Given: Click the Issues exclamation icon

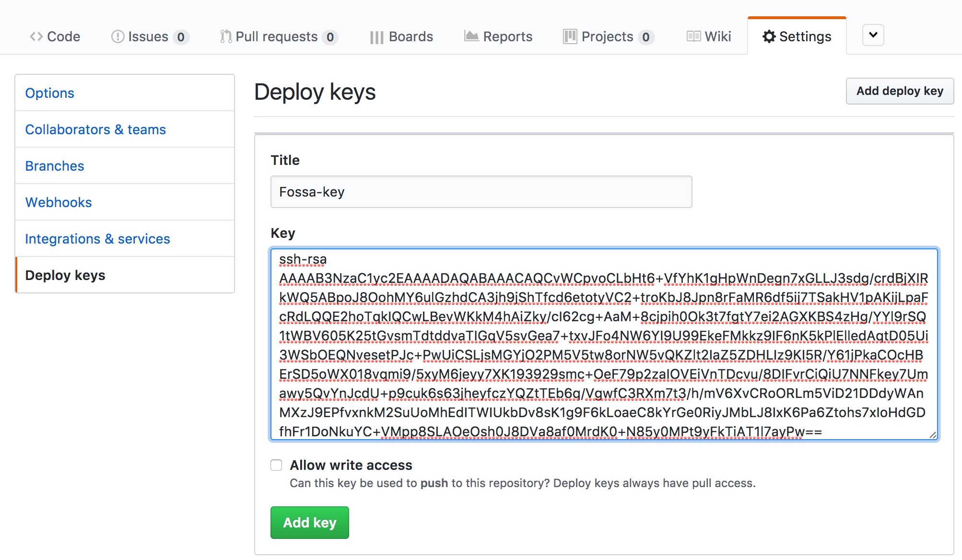Looking at the screenshot, I should pyautogui.click(x=117, y=36).
